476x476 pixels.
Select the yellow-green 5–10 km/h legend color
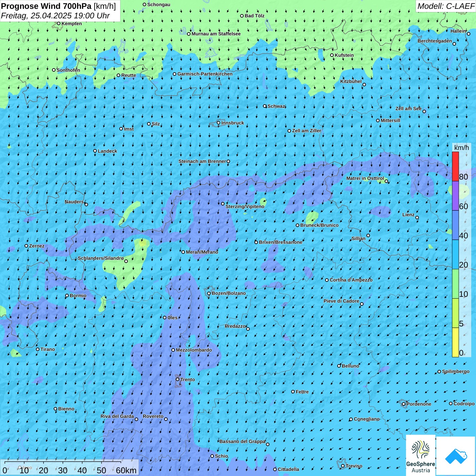click(x=455, y=313)
